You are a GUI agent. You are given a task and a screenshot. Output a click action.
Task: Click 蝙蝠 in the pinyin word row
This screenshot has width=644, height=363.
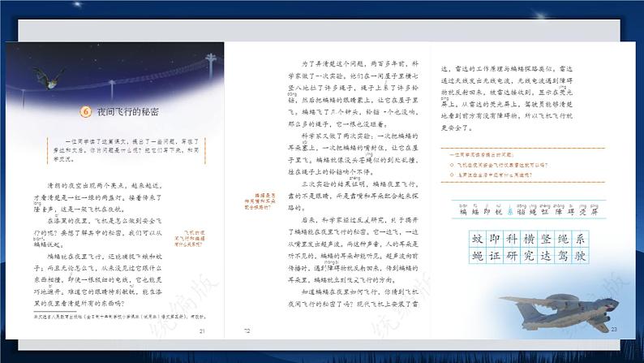click(x=470, y=212)
